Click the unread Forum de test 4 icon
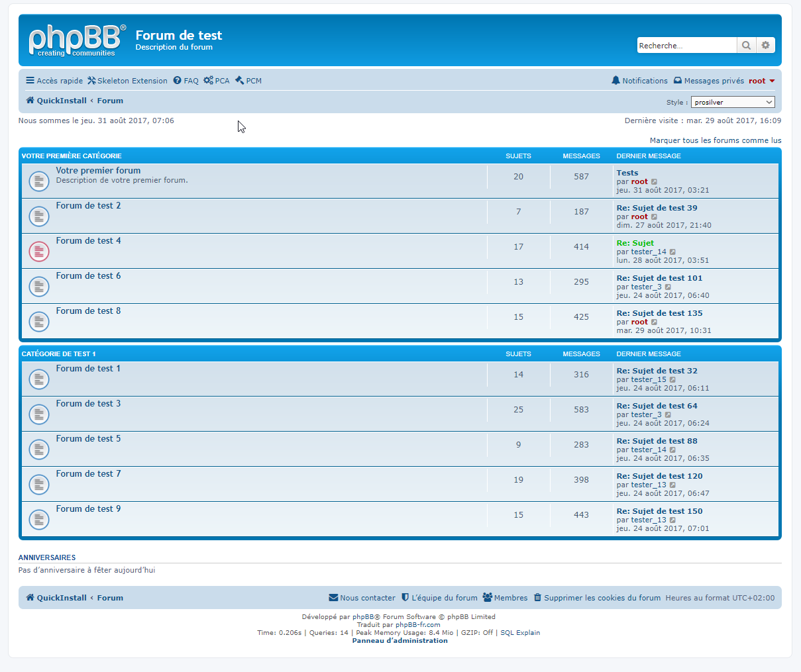 [x=39, y=251]
